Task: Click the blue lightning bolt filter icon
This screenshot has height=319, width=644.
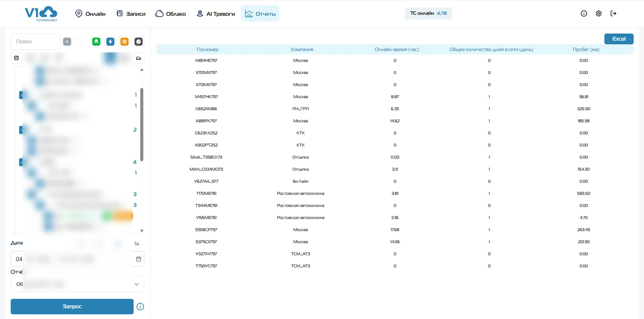Action: point(110,41)
